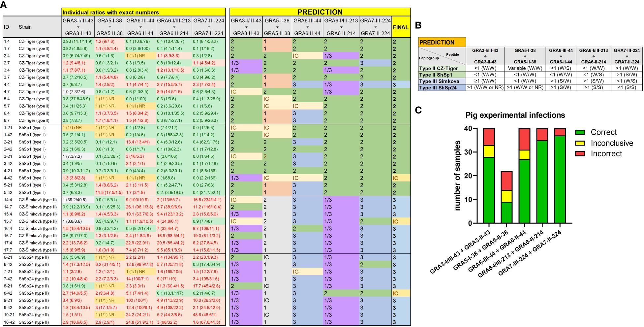The height and width of the screenshot is (327, 644).
Task: Select cell "48.6 (48.6/1)" in row 10-21
Action: (209, 315)
